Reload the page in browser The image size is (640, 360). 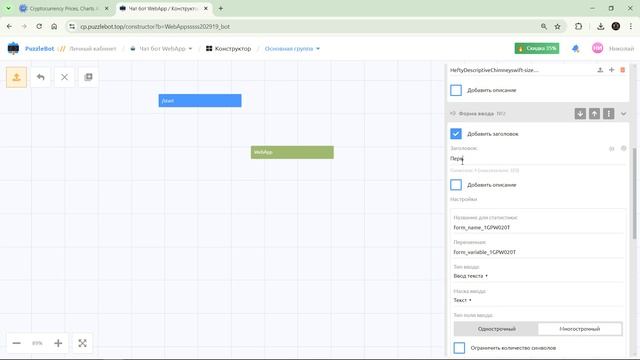tap(39, 27)
